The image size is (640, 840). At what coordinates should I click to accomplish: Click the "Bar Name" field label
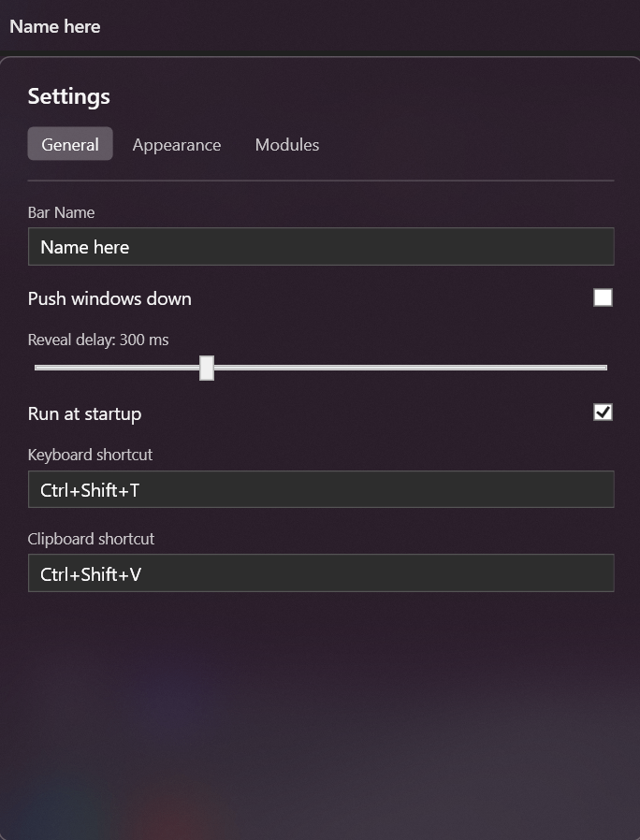(61, 212)
